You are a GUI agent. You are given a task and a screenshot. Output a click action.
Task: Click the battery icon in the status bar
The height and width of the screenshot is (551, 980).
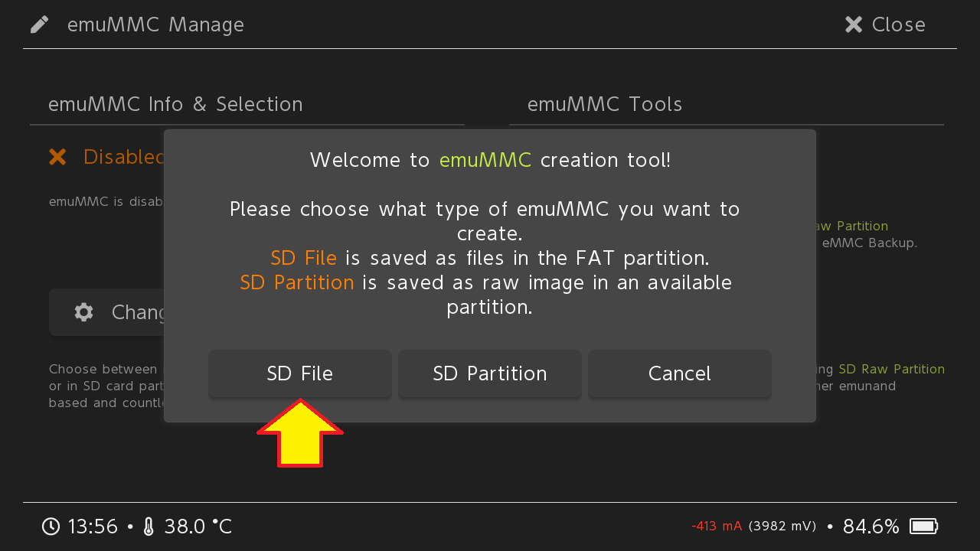tap(923, 527)
